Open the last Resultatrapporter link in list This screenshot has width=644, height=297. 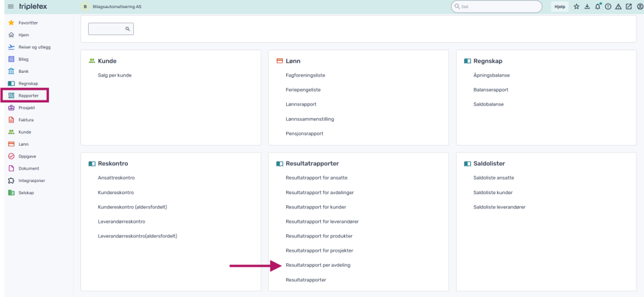(x=306, y=280)
